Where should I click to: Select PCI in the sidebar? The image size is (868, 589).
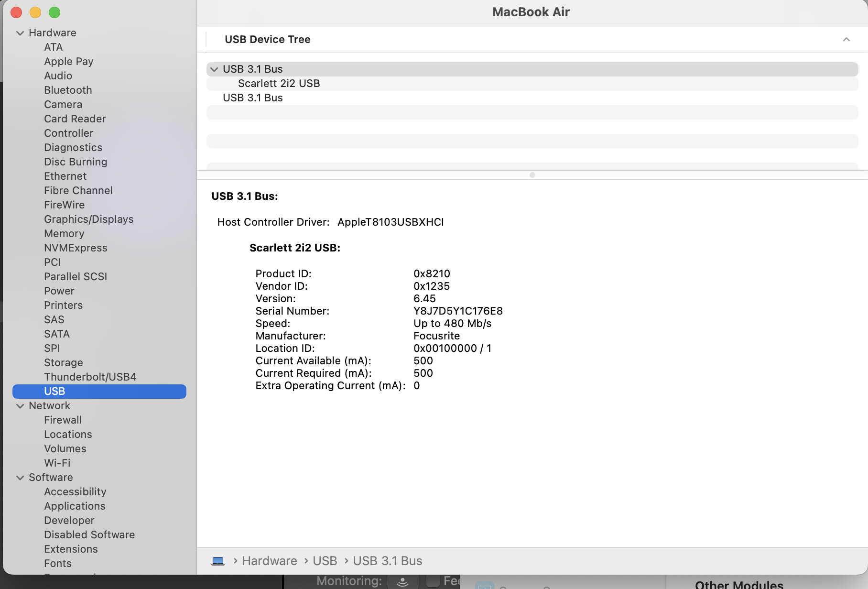[53, 262]
